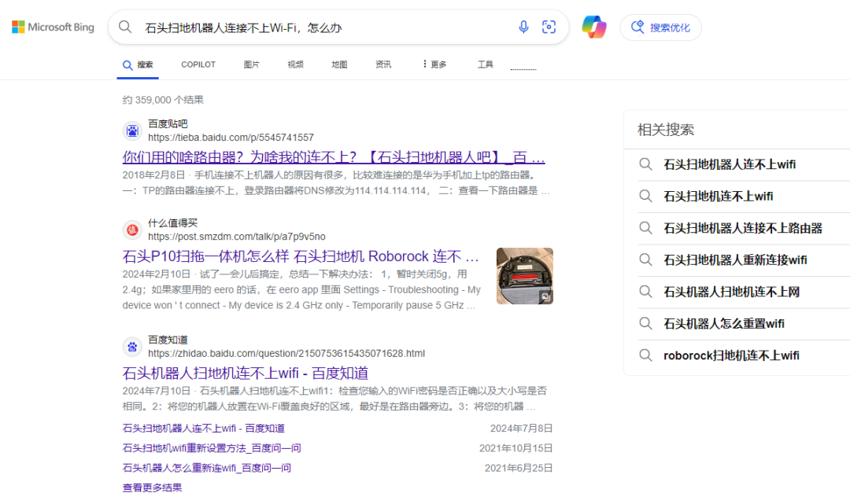Click magnifier icon beside 石头扫地机连不上wifi
The height and width of the screenshot is (504, 850).
645,196
